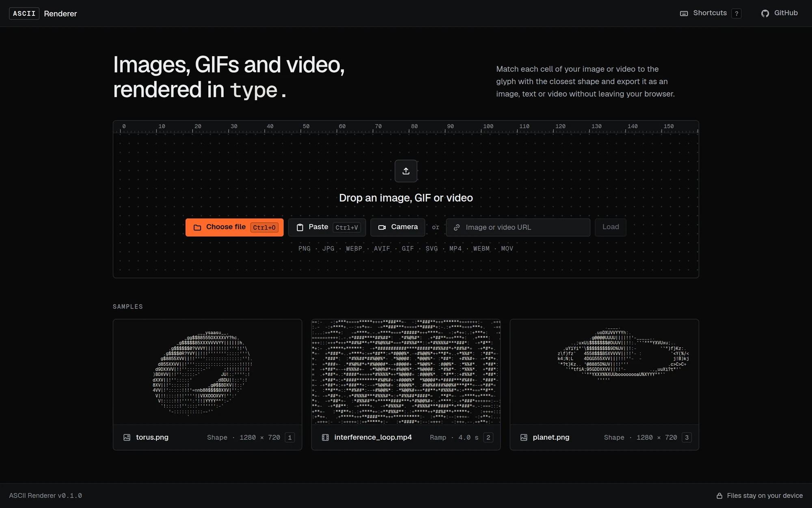The width and height of the screenshot is (812, 508).
Task: Click the link chain icon in URL field
Action: 457,228
